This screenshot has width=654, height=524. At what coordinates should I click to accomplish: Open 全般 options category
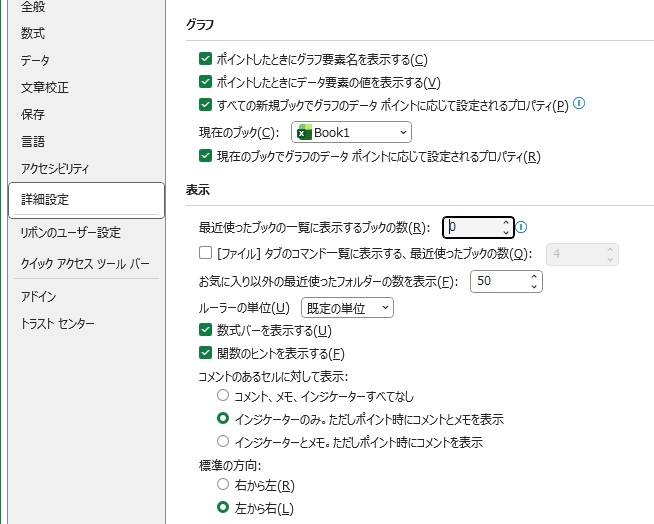coord(33,6)
